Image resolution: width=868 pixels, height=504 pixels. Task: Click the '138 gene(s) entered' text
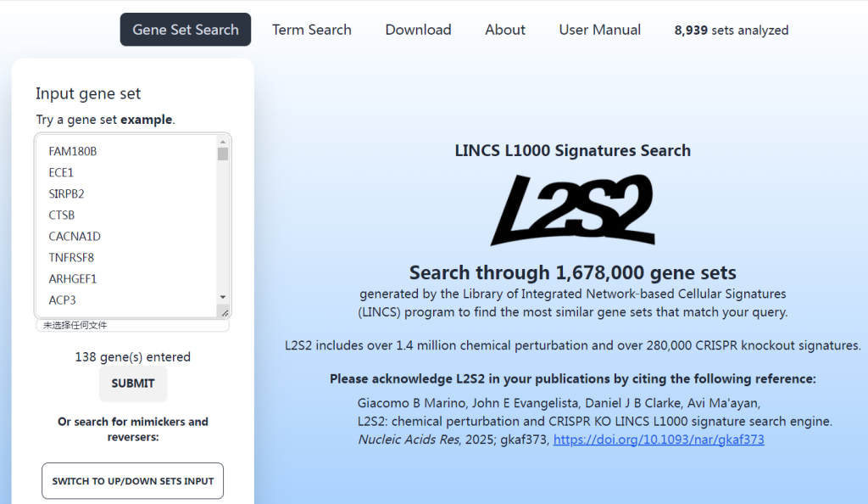coord(133,356)
